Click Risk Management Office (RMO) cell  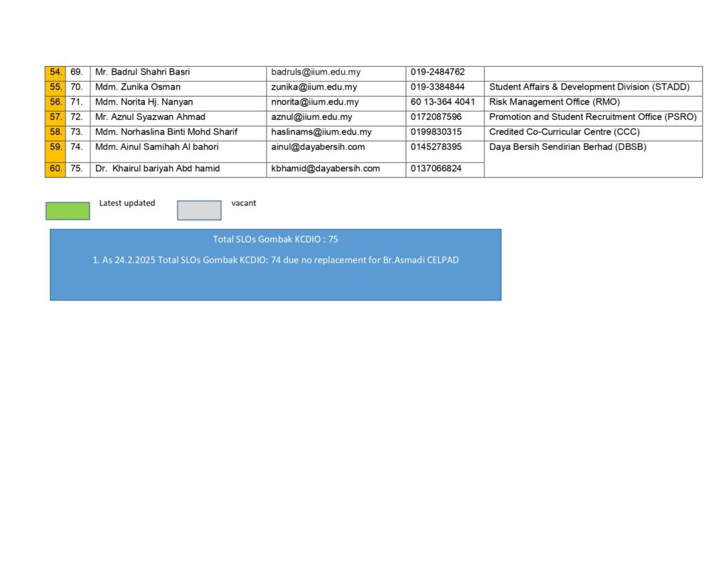pyautogui.click(x=594, y=104)
